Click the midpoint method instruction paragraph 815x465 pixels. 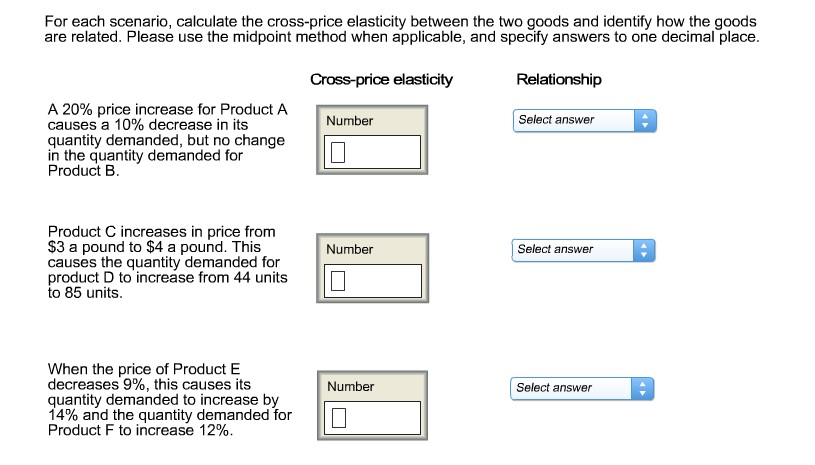402,29
